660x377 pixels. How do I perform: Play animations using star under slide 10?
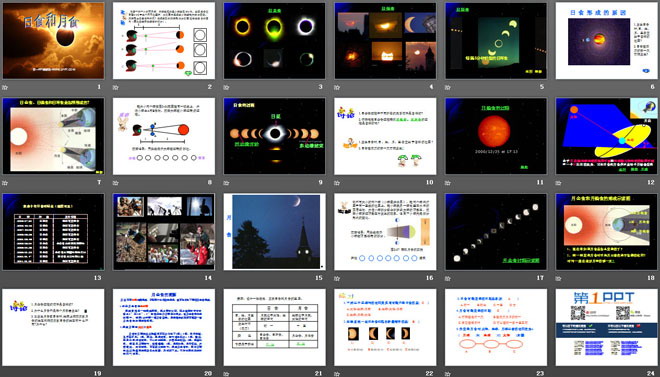click(x=337, y=183)
